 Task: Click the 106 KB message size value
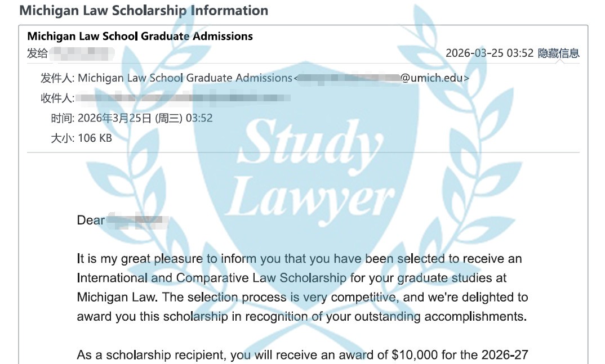tap(95, 138)
